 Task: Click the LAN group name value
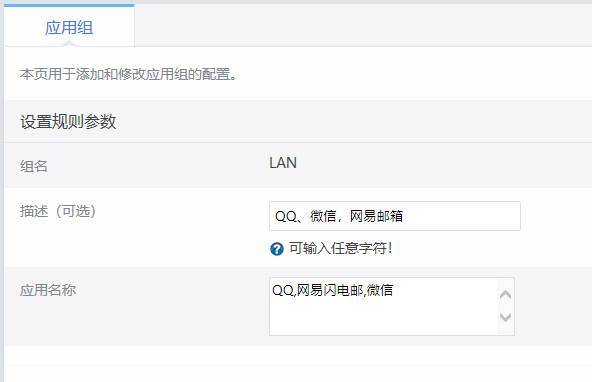(x=283, y=163)
